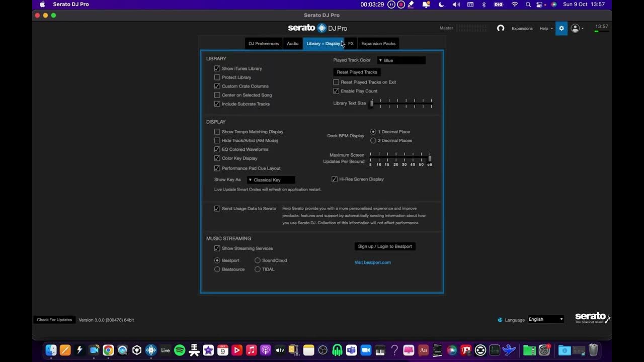Image resolution: width=644 pixels, height=362 pixels.
Task: Toggle Hi-Res Screen Display checkbox
Action: pyautogui.click(x=335, y=179)
